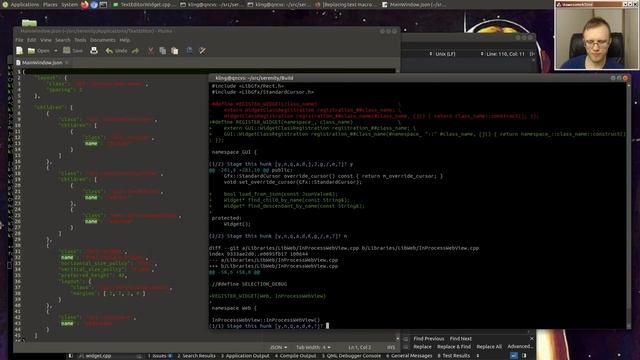This screenshot has width=640, height=360.
Task: Toggle the left sidebar button in Qt Creator
Action: (x=70, y=356)
